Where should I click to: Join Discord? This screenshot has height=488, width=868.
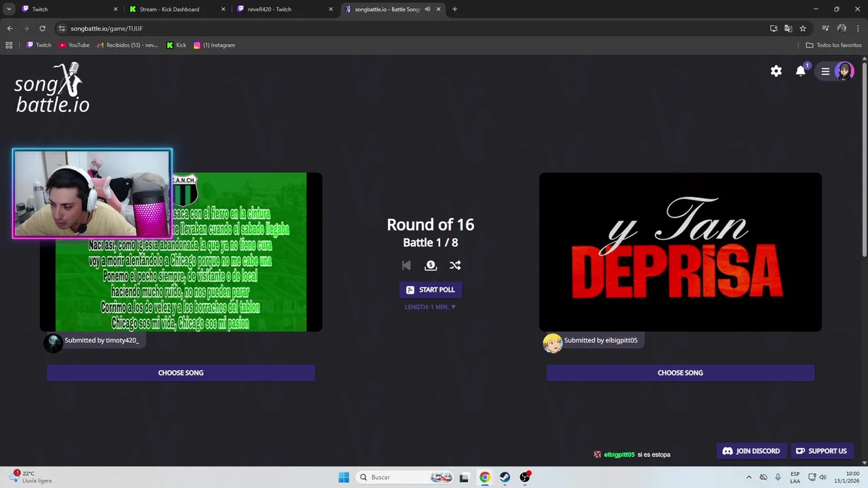(x=751, y=451)
